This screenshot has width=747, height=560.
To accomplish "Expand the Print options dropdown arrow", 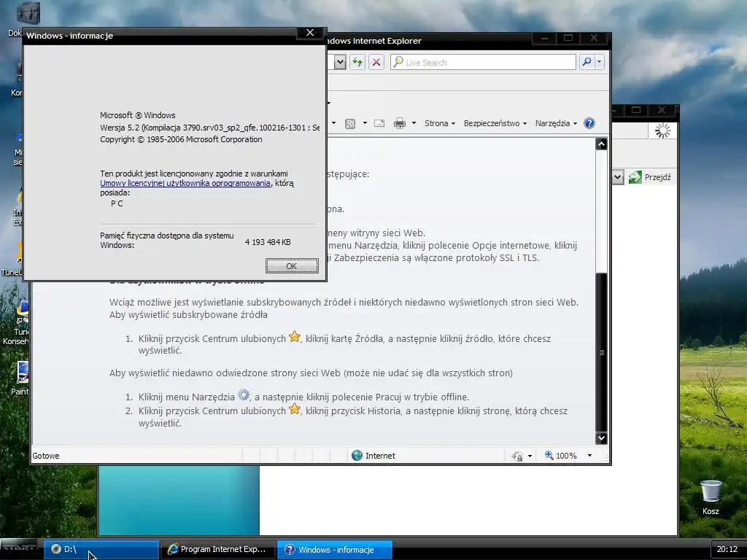I will (414, 123).
